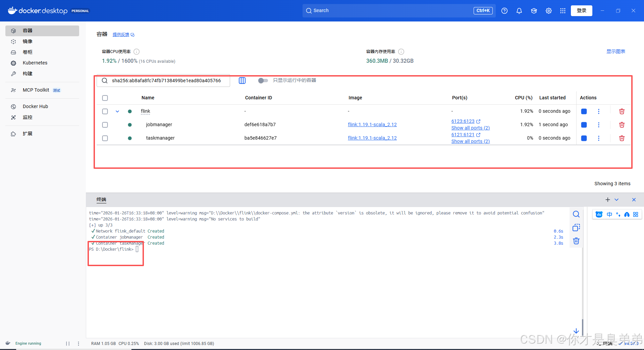Screen dimensions: 644x350
Task: Add a new terminal session with plus
Action: click(x=607, y=200)
